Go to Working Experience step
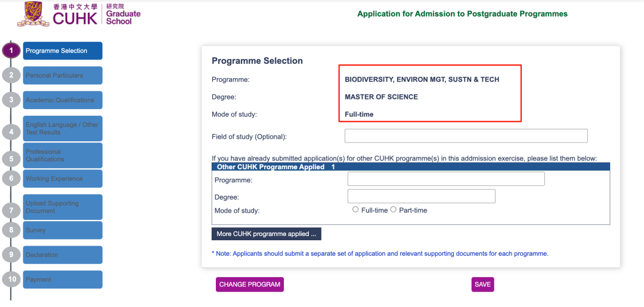 pyautogui.click(x=63, y=178)
